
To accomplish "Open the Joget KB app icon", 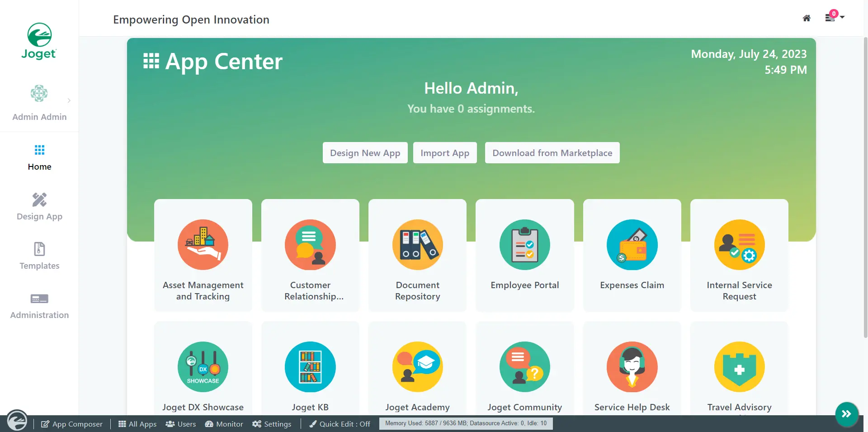I will click(x=310, y=367).
